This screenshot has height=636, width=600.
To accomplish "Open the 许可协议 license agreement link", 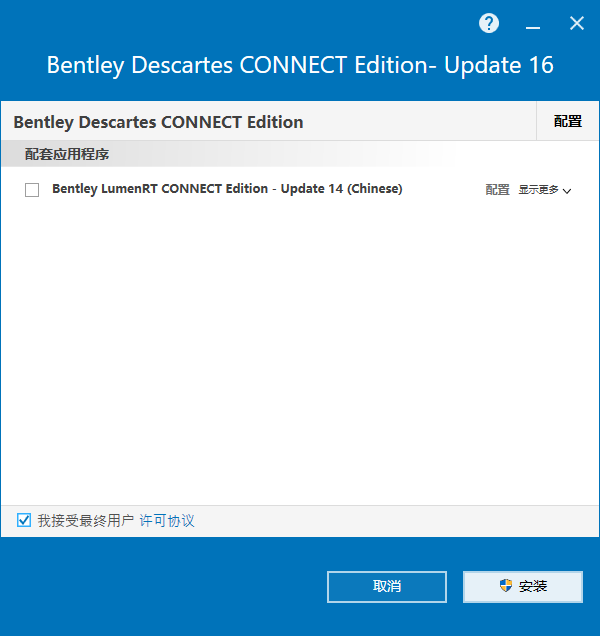I will (x=167, y=520).
